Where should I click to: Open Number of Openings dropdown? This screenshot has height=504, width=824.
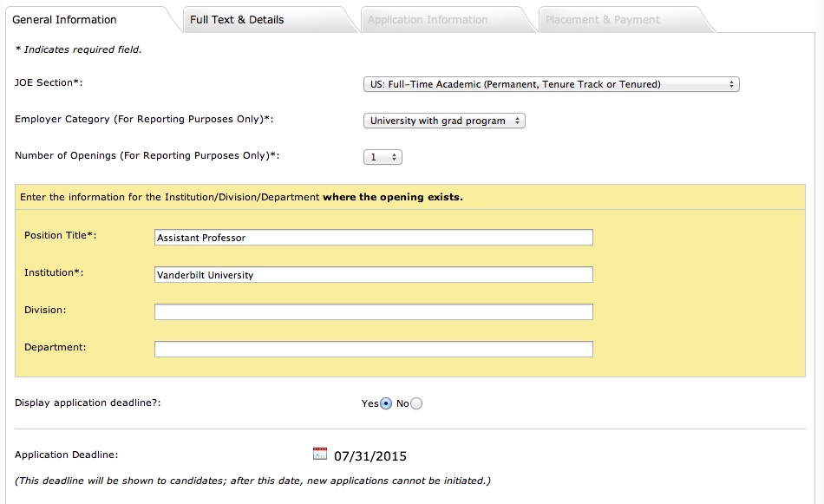click(x=383, y=157)
